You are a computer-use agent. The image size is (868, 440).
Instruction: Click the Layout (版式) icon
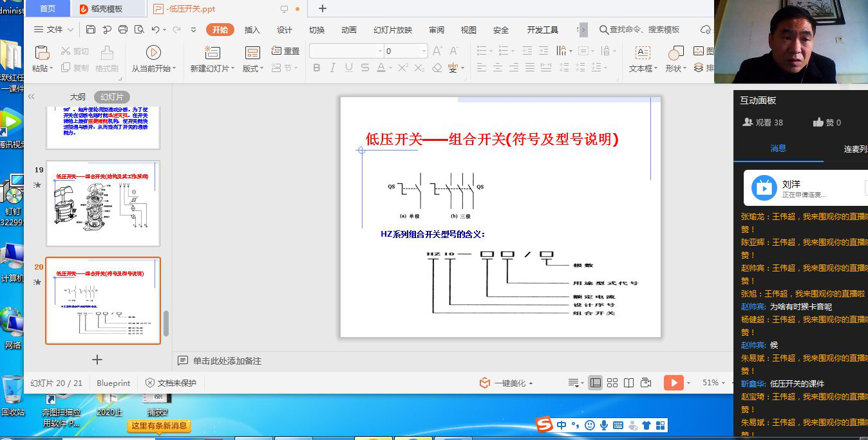252,53
